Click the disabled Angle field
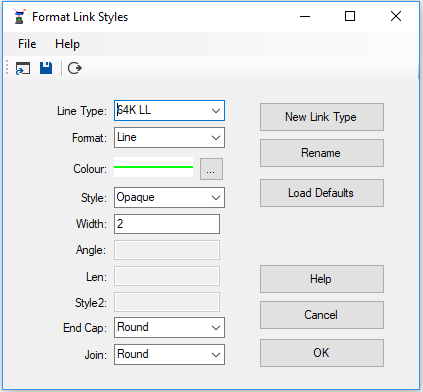This screenshot has width=423, height=392. tap(167, 250)
